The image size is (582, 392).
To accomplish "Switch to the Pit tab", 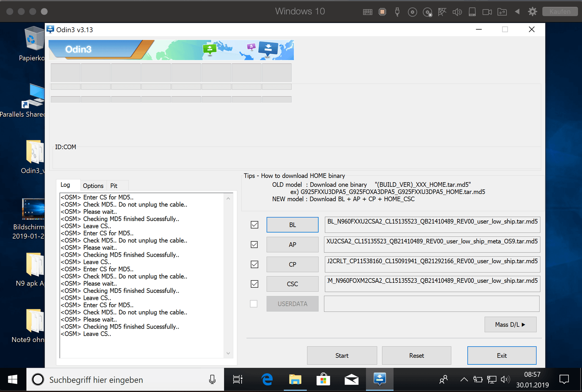I will point(114,186).
